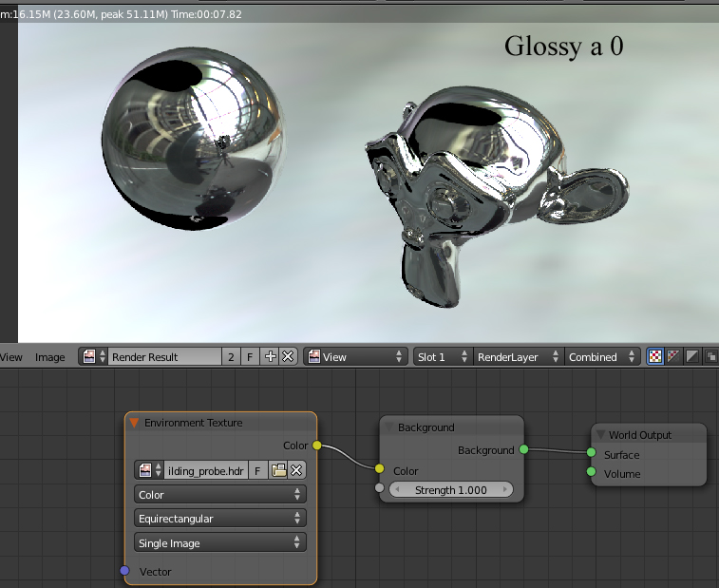
Task: Enable the Color and Alpha channel display icon
Action: tap(654, 356)
